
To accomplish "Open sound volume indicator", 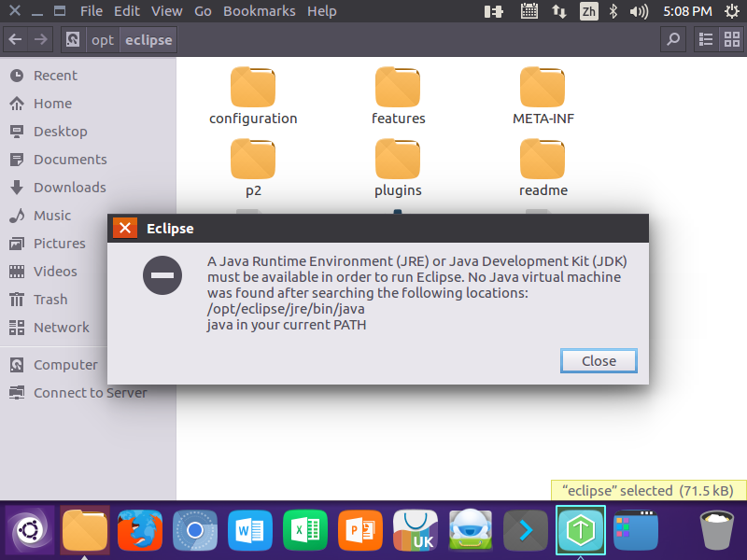I will point(639,11).
